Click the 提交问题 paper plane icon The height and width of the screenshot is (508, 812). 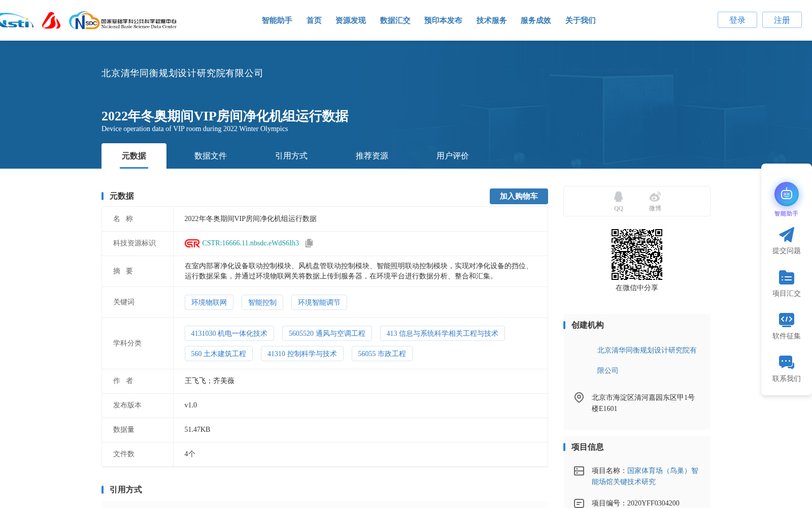pos(786,235)
